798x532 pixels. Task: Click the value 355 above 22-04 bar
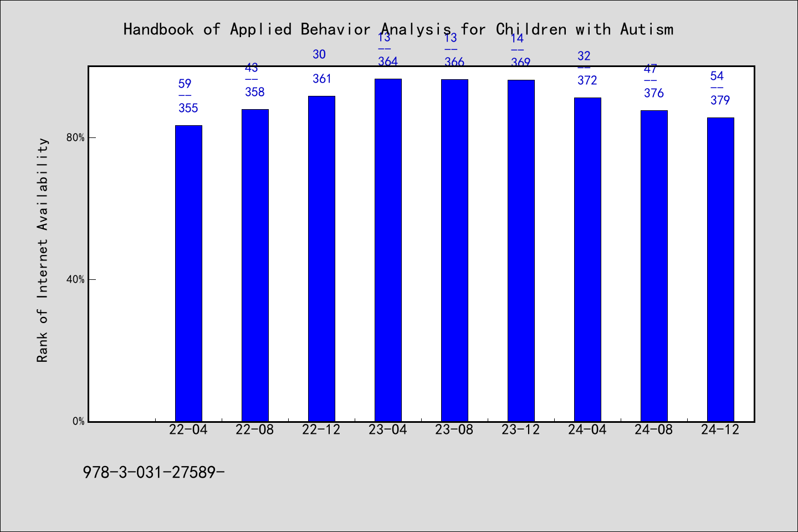188,108
